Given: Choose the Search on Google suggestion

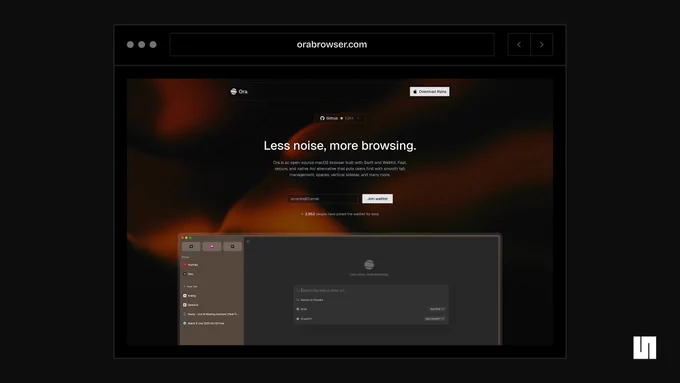Looking at the screenshot, I should [x=371, y=300].
